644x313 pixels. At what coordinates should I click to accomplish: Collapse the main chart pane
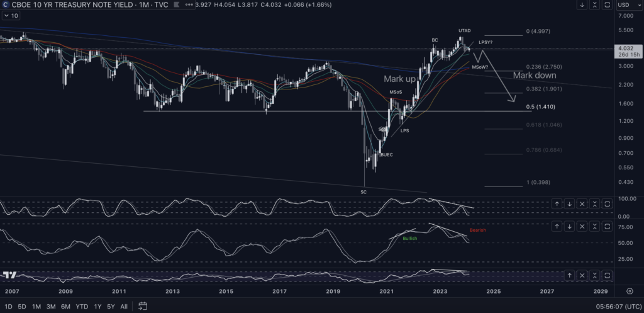(x=594, y=5)
